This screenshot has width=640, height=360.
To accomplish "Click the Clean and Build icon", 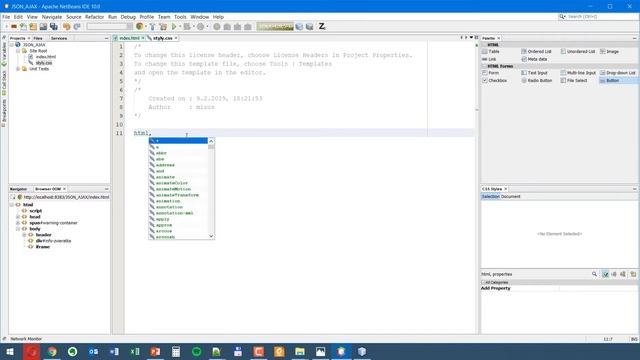I will [163, 27].
